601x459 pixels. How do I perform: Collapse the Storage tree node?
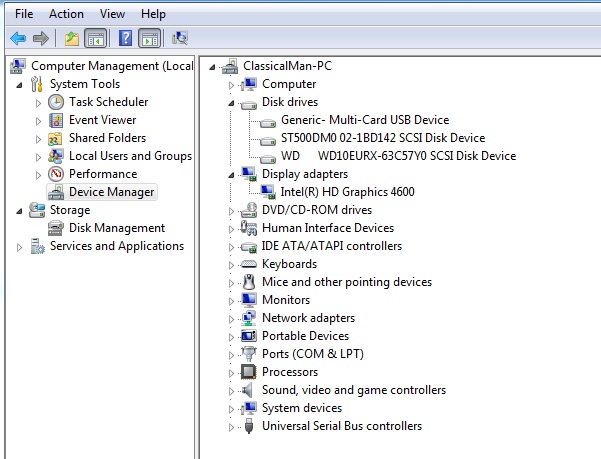point(19,211)
